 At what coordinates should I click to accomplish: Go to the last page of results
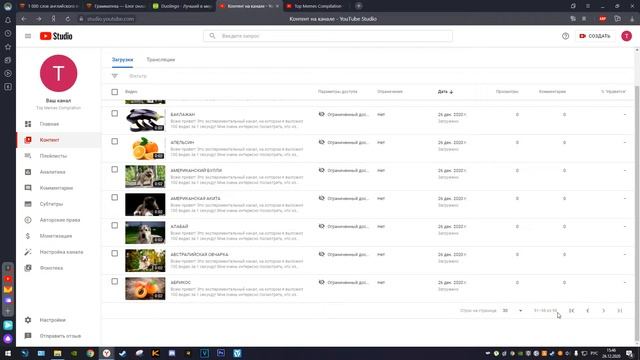tap(620, 311)
